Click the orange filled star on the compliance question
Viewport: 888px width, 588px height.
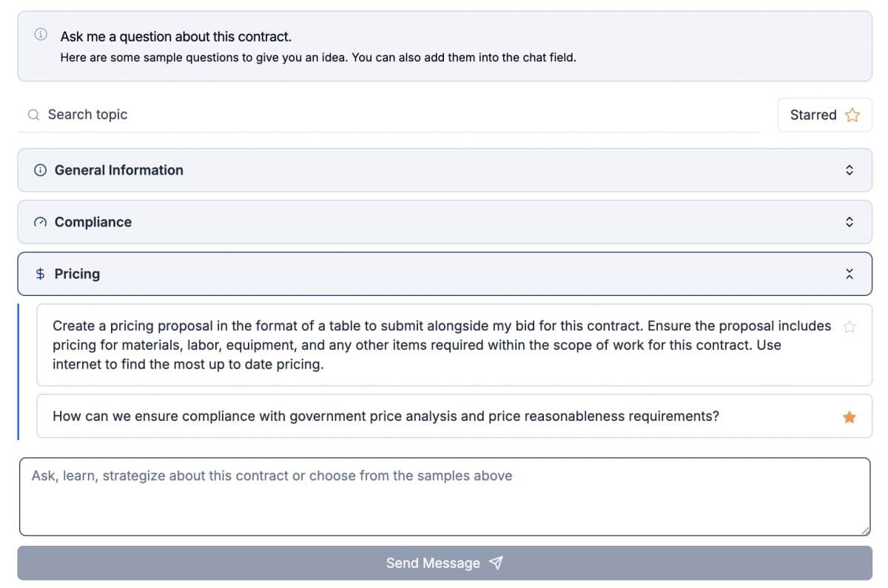click(849, 416)
